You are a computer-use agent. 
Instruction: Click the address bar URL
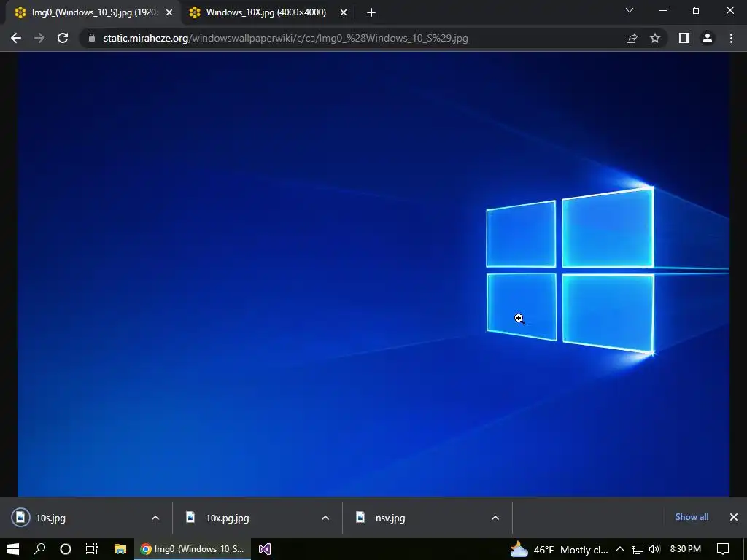click(x=285, y=38)
